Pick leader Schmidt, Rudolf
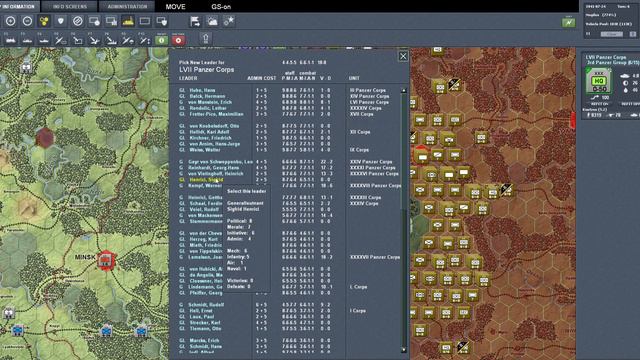Screen dimensions: 640x360 click(x=206, y=305)
